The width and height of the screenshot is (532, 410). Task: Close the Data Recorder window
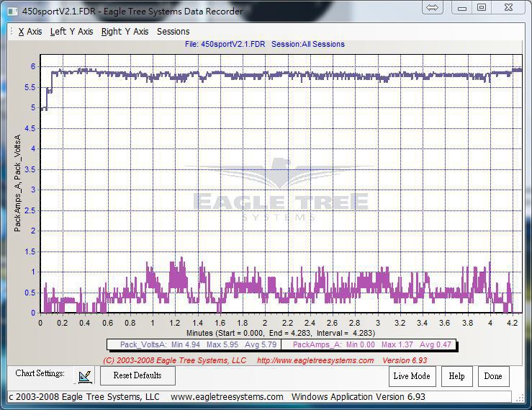point(508,8)
